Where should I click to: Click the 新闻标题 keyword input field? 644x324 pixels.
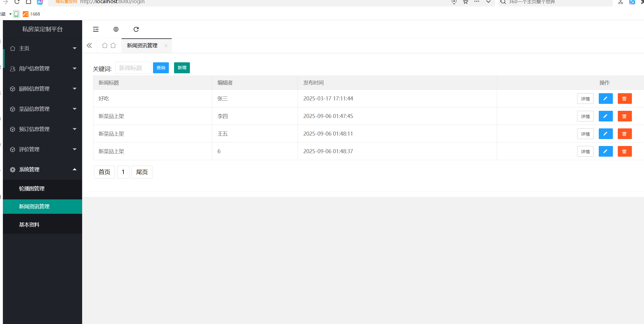tap(133, 68)
